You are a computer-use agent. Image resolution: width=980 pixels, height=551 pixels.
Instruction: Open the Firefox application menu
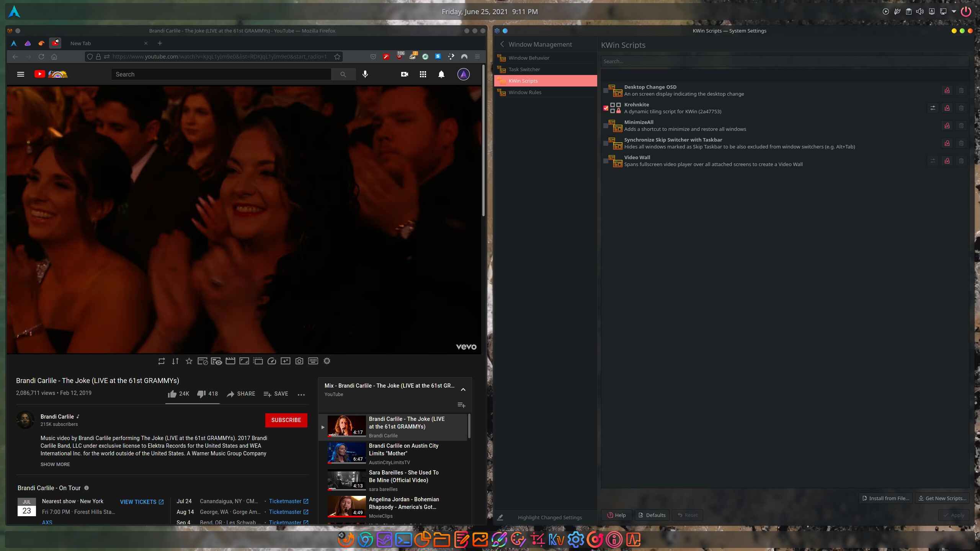[x=477, y=57]
